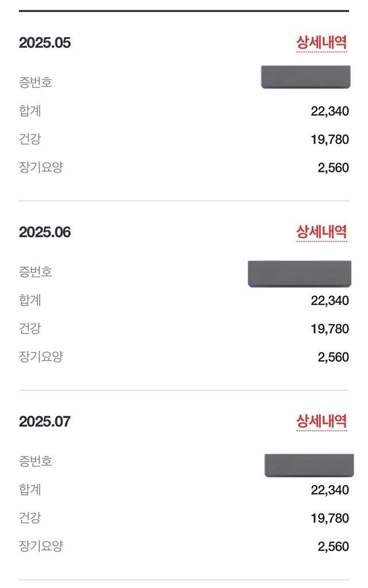Select the 합계 amount 22,340 under 2025.07

pyautogui.click(x=329, y=490)
